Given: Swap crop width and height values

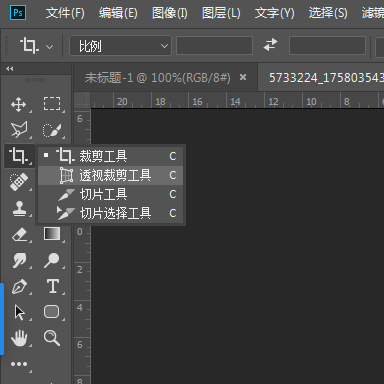Looking at the screenshot, I should 270,45.
